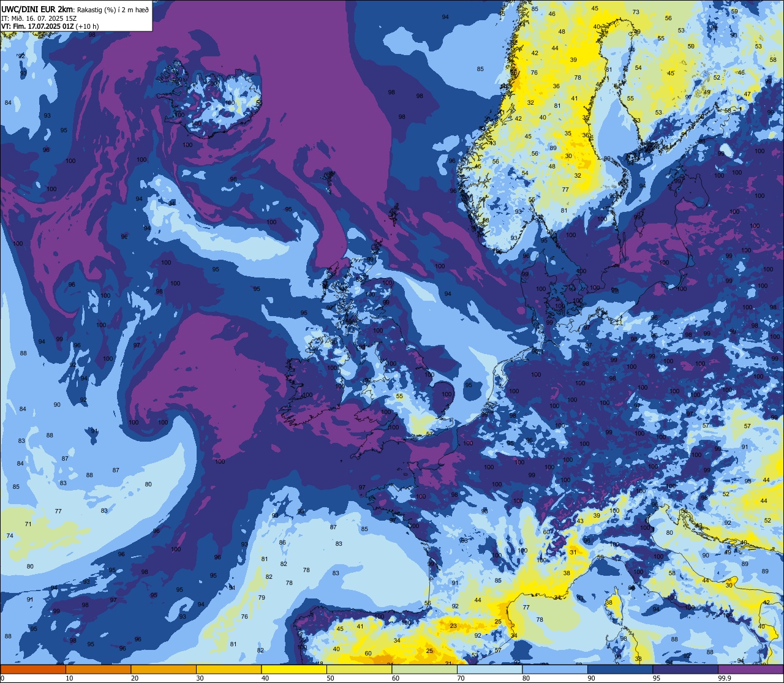Select the legend tick label '99.9'
Screen dimensions: 784x683
[x=725, y=678]
